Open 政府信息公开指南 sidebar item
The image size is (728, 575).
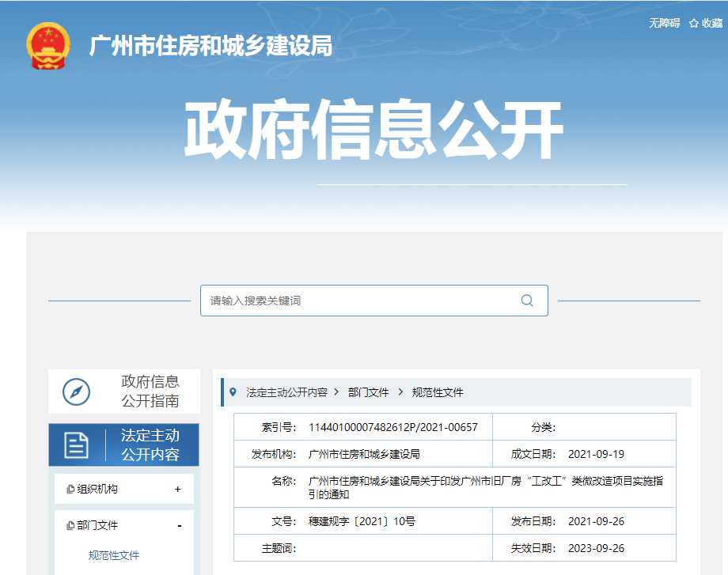[x=124, y=392]
